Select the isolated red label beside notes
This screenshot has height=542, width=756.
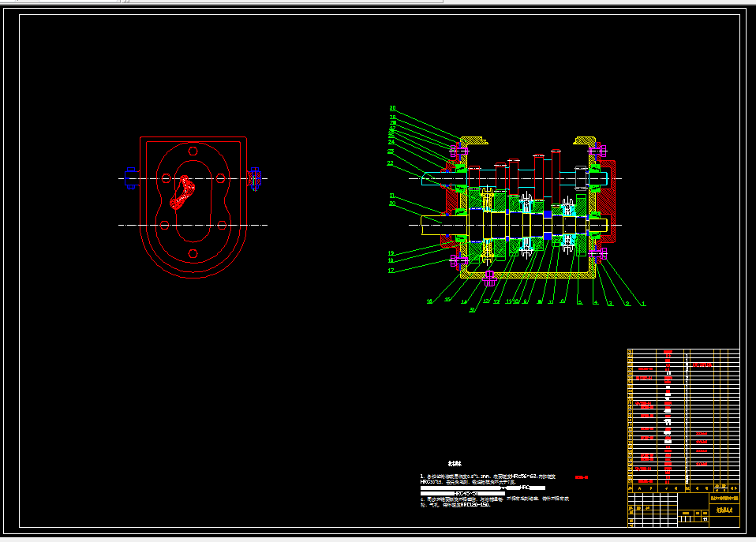click(582, 477)
